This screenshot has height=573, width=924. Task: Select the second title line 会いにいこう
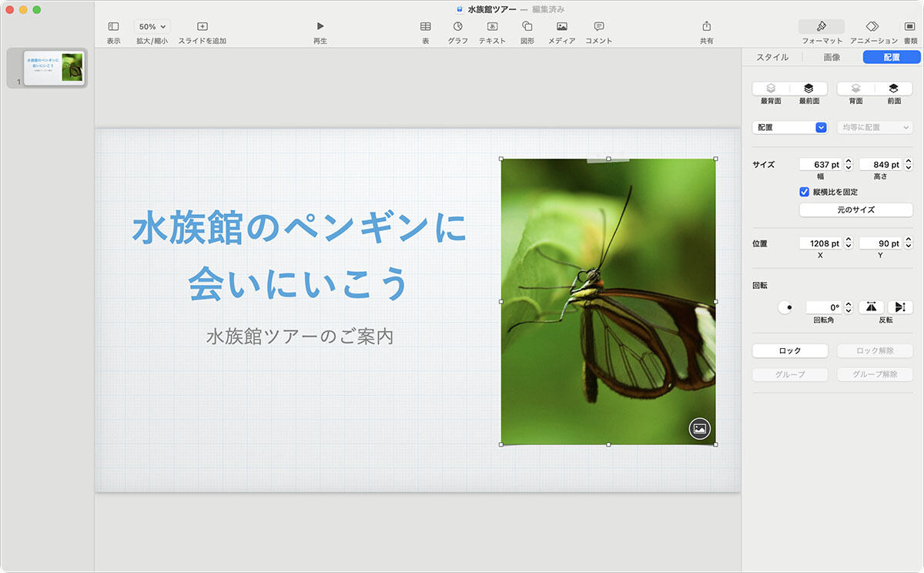click(299, 283)
